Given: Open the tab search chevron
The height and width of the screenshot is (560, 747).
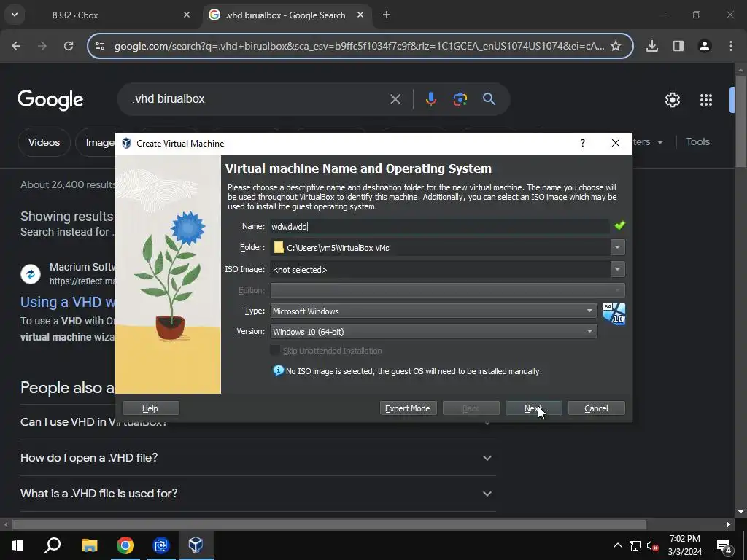Looking at the screenshot, I should [15, 15].
